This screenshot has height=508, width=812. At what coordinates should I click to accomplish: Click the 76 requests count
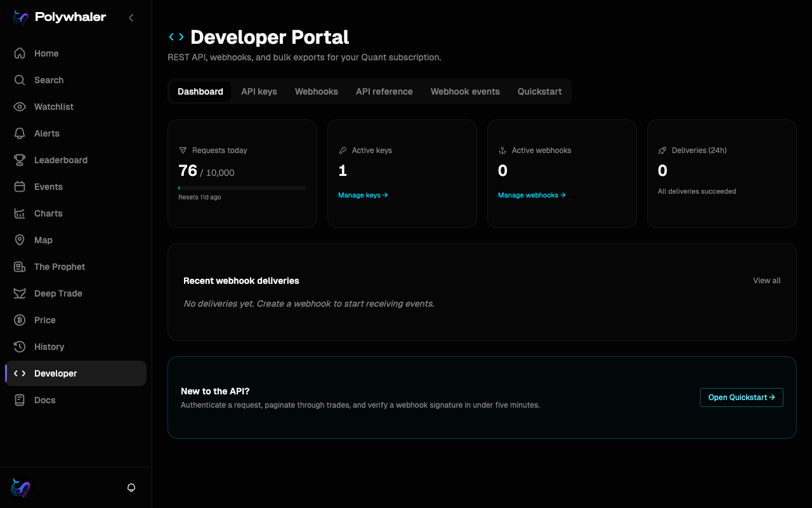pos(188,170)
